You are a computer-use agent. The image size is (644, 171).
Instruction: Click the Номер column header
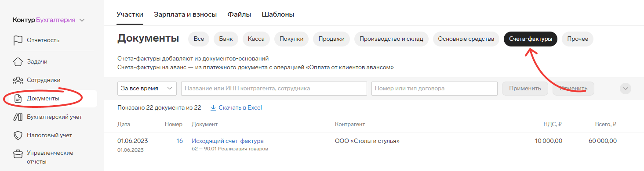(x=174, y=125)
